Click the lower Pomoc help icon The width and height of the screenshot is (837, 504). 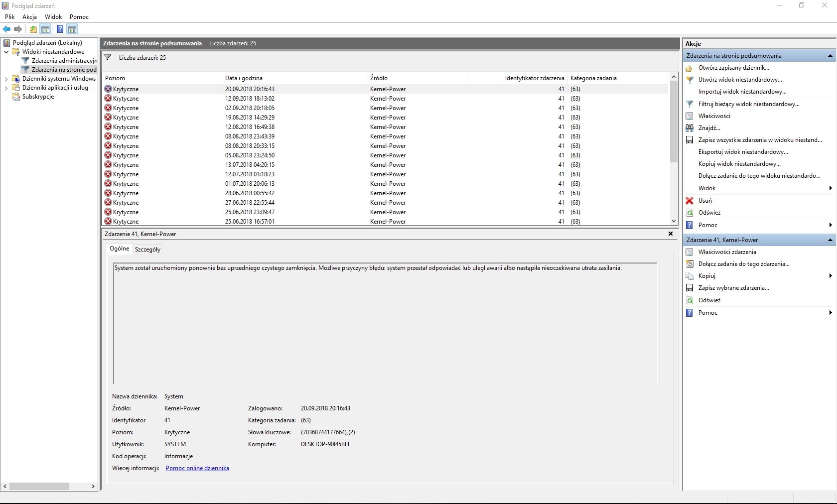click(690, 313)
